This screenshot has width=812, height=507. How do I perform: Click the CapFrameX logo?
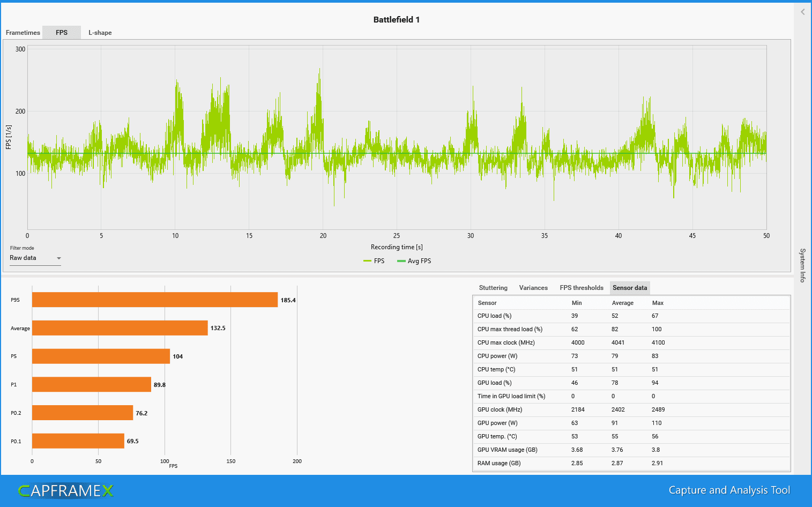[x=65, y=490]
